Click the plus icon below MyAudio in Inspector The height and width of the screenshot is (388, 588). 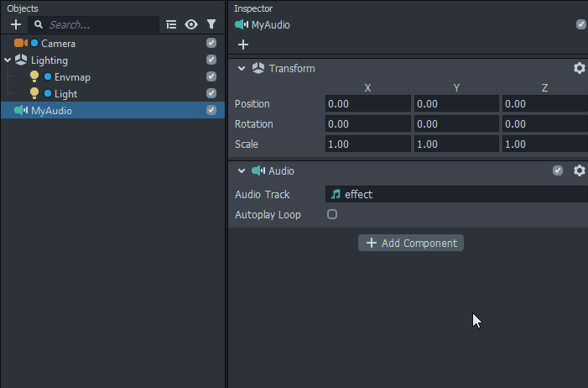click(x=243, y=45)
